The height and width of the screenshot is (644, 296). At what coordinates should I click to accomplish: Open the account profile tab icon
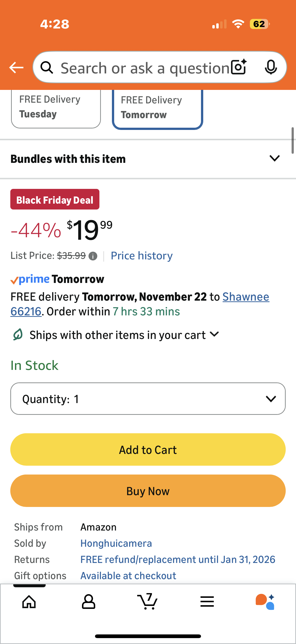pos(88,602)
